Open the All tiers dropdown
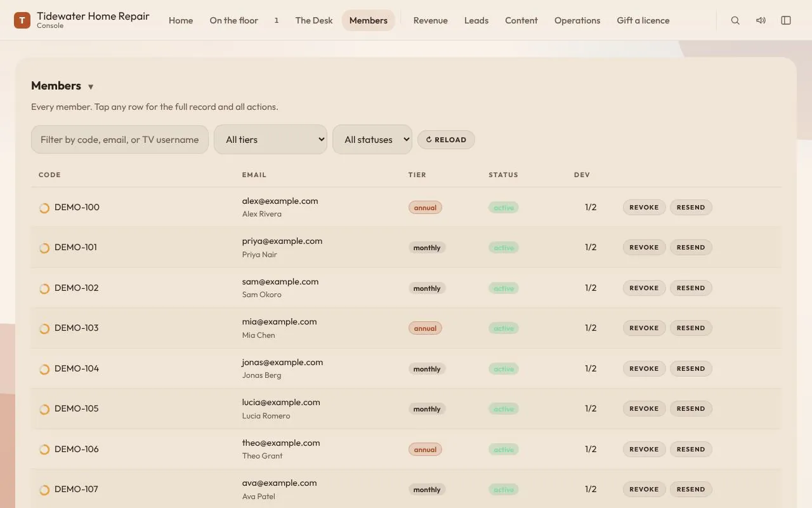Image resolution: width=812 pixels, height=508 pixels. pyautogui.click(x=271, y=140)
